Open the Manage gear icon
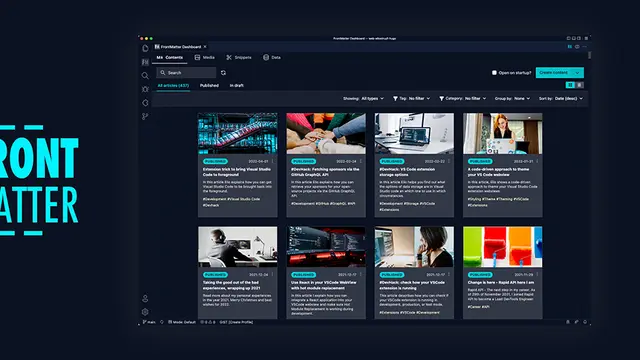 click(145, 312)
